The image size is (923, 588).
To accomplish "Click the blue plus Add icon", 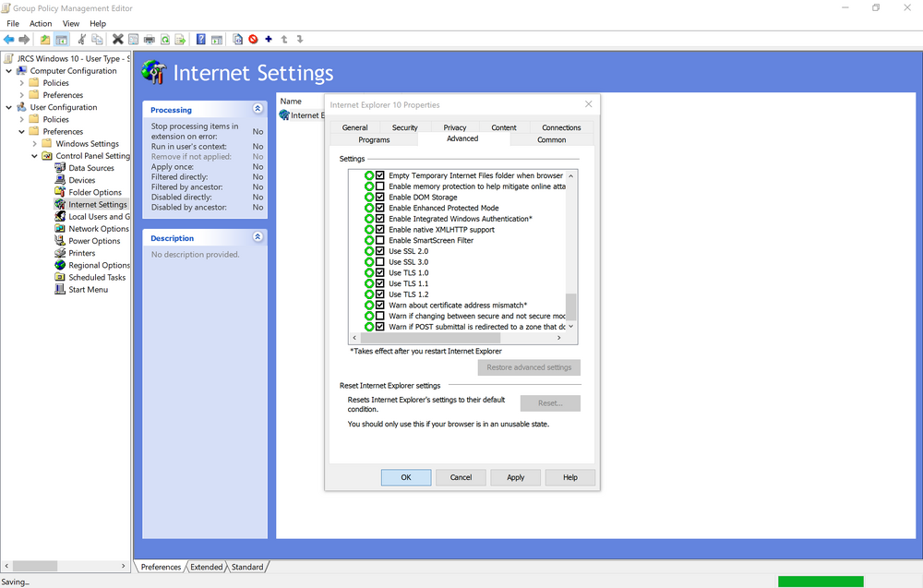I will [x=269, y=40].
